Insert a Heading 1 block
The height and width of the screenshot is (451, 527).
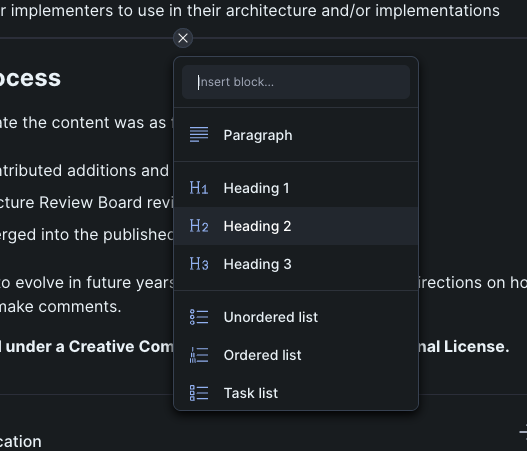point(296,188)
